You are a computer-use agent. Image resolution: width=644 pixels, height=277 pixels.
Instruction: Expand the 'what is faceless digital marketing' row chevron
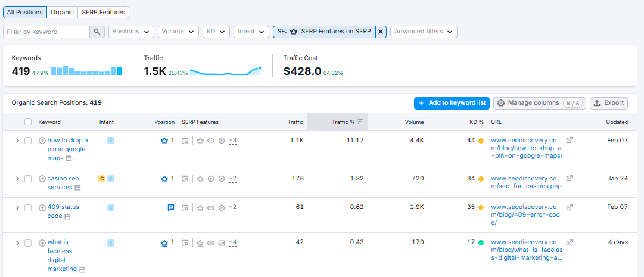coord(17,243)
